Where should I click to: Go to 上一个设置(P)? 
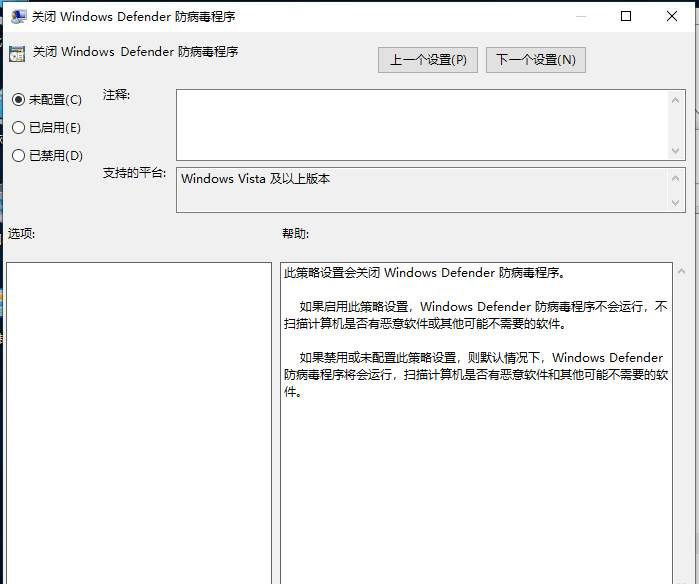(428, 60)
